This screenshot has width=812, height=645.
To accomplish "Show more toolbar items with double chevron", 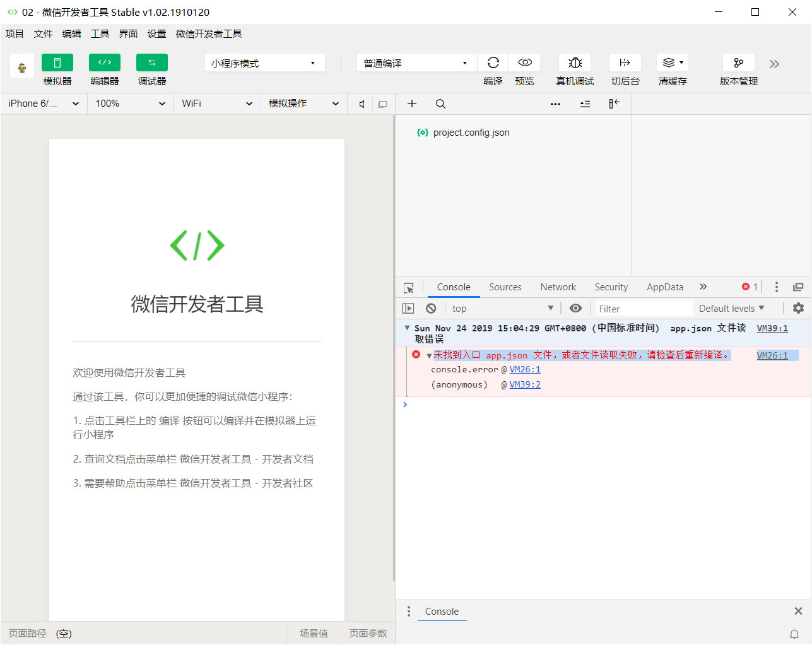I will click(775, 64).
